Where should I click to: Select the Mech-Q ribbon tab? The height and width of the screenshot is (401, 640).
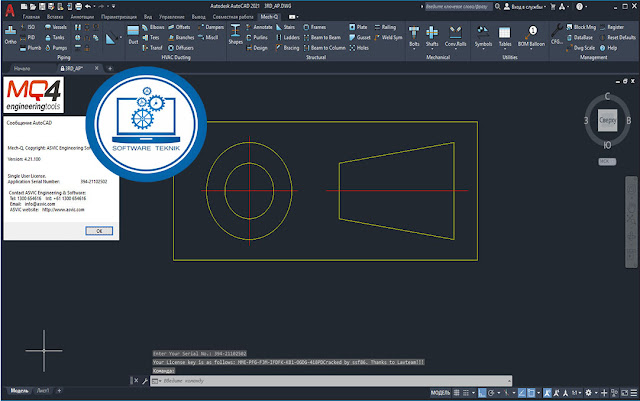(269, 17)
